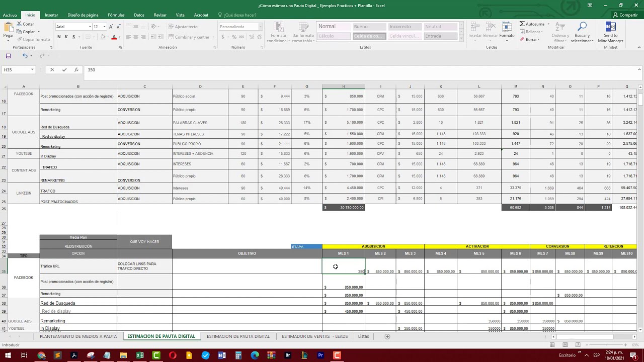The width and height of the screenshot is (644, 362).
Task: Toggle Cursiva italic formatting
Action: (x=66, y=37)
